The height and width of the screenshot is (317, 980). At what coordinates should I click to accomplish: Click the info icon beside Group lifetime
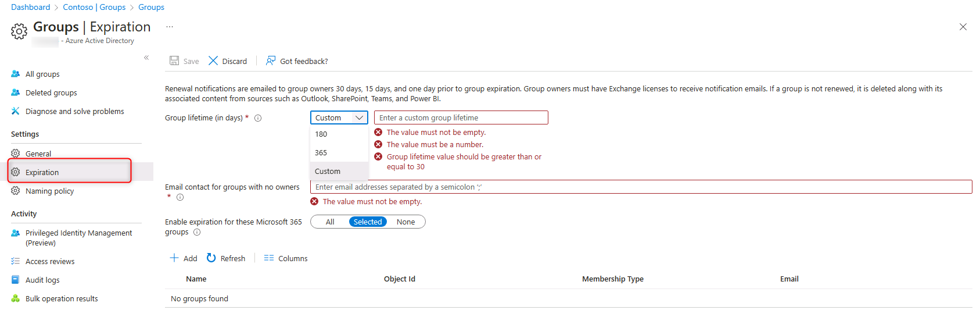tap(258, 118)
